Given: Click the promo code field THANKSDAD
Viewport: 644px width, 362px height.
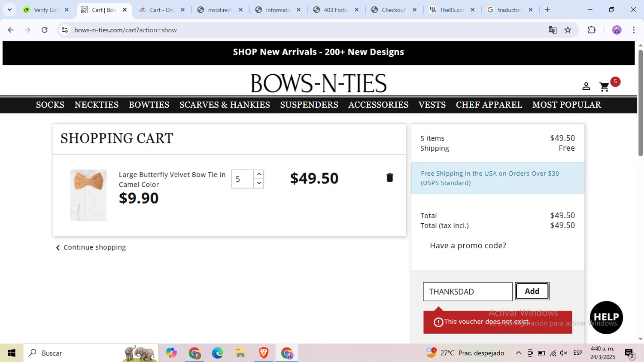Looking at the screenshot, I should point(468,292).
